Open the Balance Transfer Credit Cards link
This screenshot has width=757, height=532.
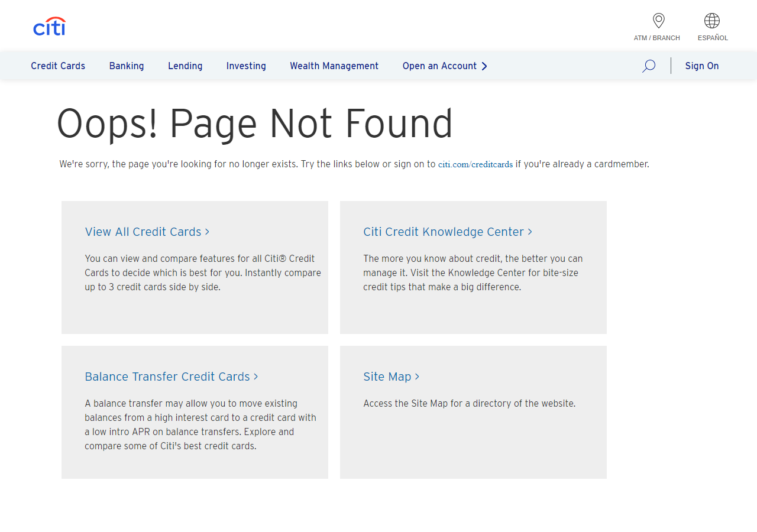pyautogui.click(x=172, y=377)
